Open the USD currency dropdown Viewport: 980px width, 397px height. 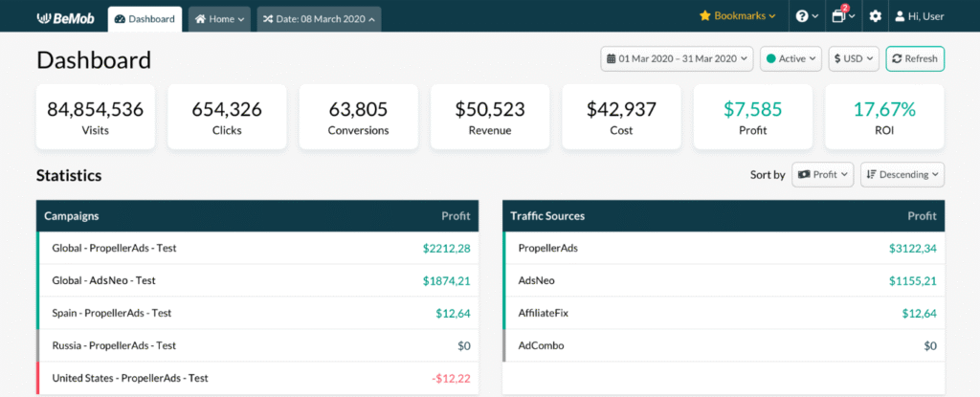tap(854, 59)
